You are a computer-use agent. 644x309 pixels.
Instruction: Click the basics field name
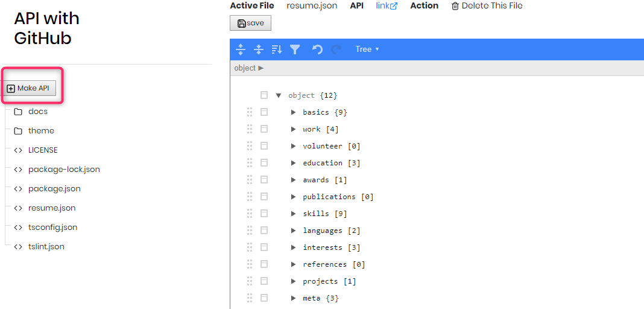click(316, 112)
